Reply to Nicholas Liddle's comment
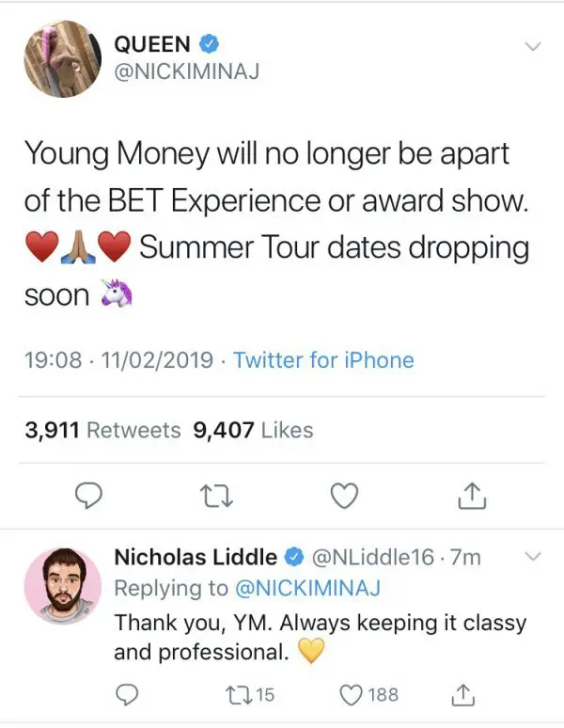This screenshot has height=728, width=564. 123,695
